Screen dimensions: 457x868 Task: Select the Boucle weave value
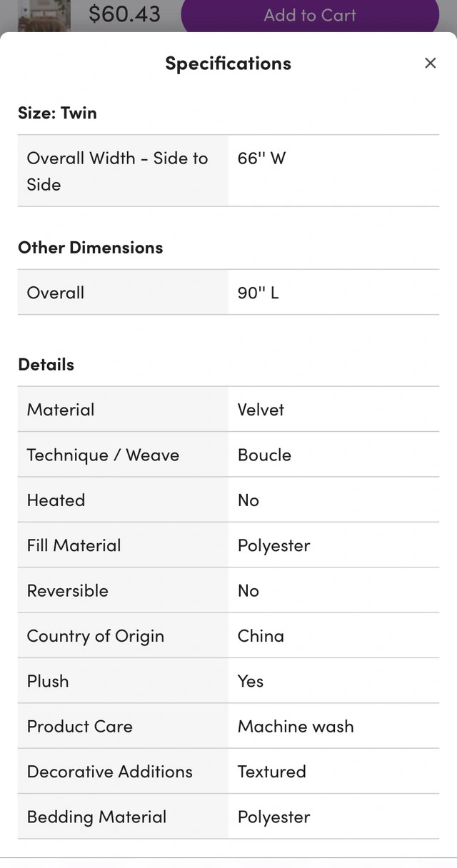tap(264, 455)
